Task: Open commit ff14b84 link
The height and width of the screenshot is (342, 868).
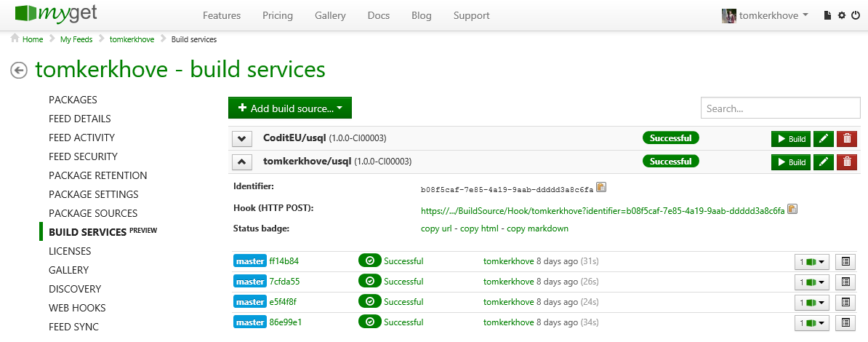Action: coord(284,261)
